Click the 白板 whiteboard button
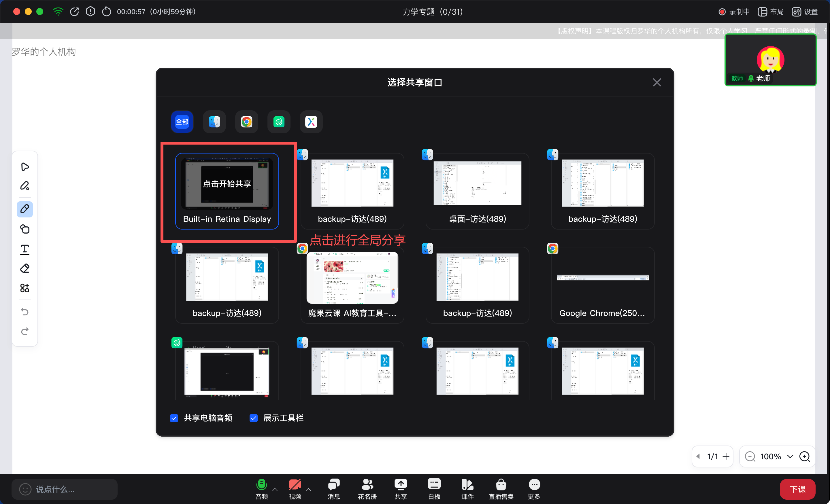The height and width of the screenshot is (504, 830). coord(434,488)
